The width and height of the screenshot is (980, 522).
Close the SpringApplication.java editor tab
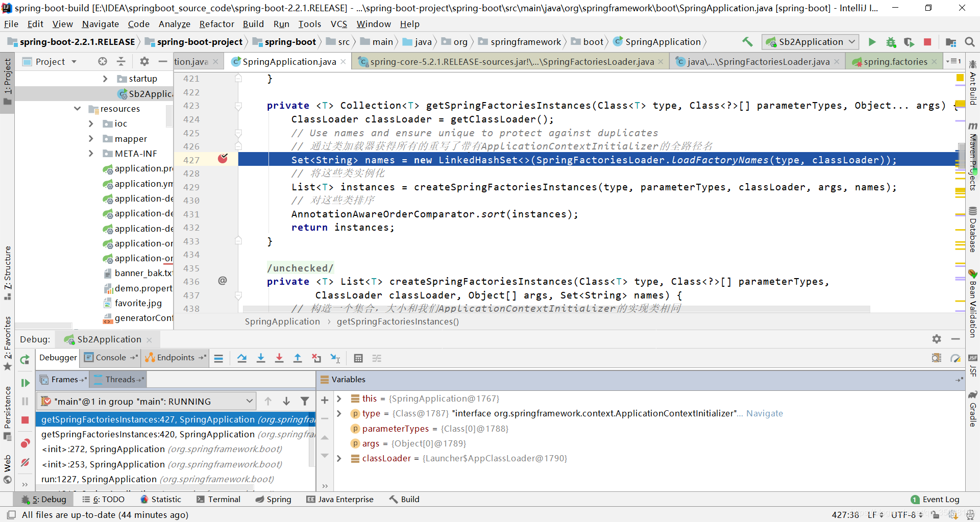pos(343,62)
